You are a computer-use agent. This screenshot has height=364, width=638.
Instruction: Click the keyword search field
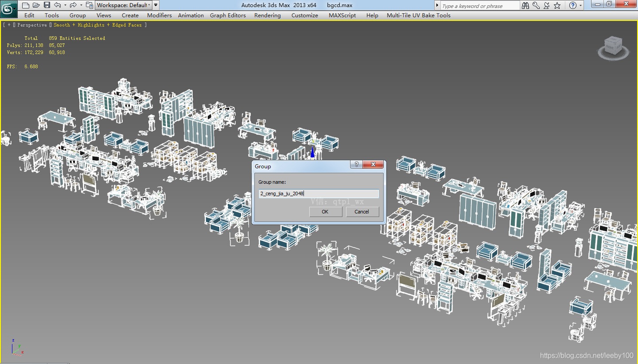pyautogui.click(x=479, y=6)
